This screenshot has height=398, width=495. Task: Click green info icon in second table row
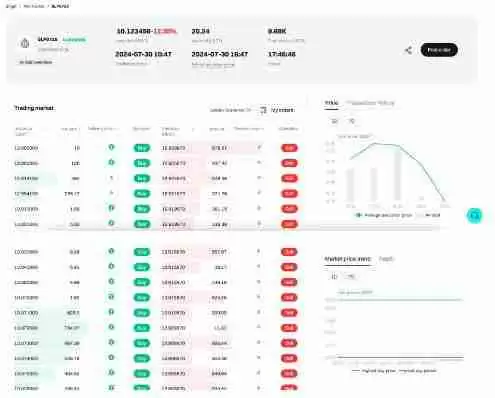(111, 162)
